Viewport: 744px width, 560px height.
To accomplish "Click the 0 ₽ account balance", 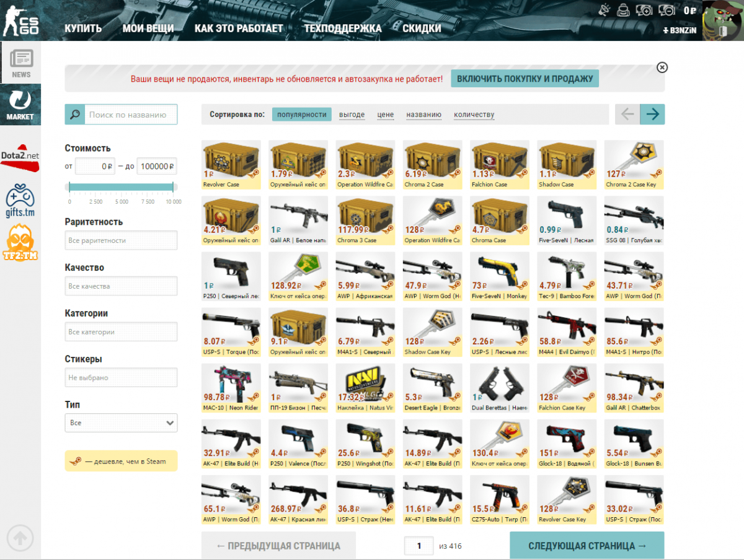I will [689, 11].
